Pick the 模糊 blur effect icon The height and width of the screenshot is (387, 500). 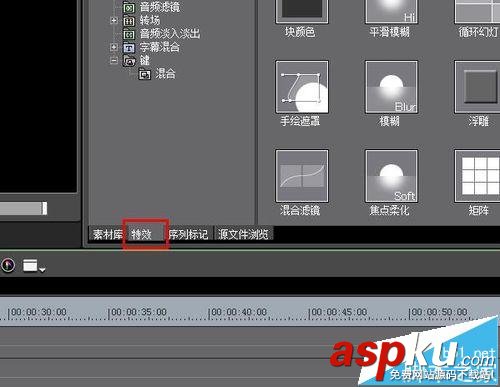(x=391, y=87)
